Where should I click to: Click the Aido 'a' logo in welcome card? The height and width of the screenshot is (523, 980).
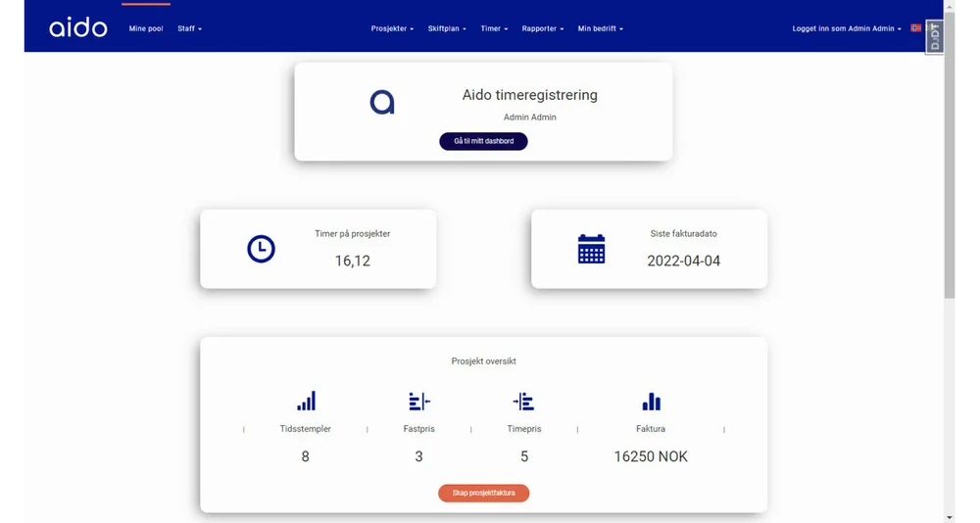[382, 102]
